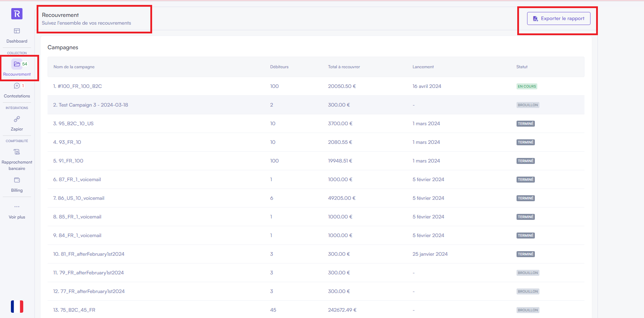This screenshot has width=644, height=318.
Task: Open campaign 85_FR_1_voicemail
Action: coord(77,217)
